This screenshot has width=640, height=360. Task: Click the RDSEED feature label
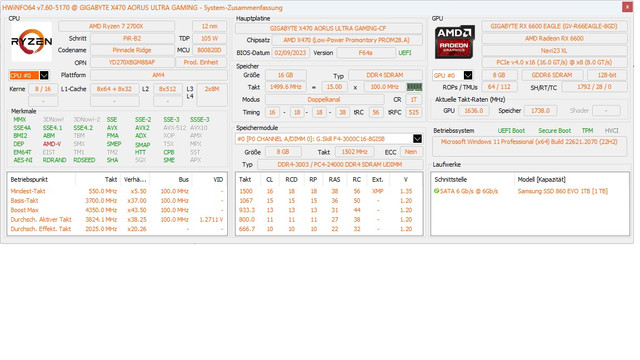coord(84,160)
